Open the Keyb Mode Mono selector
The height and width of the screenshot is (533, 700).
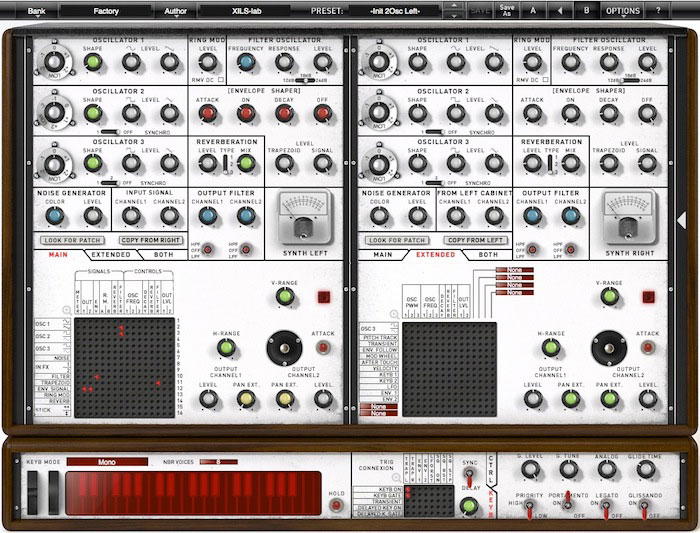coord(107,462)
